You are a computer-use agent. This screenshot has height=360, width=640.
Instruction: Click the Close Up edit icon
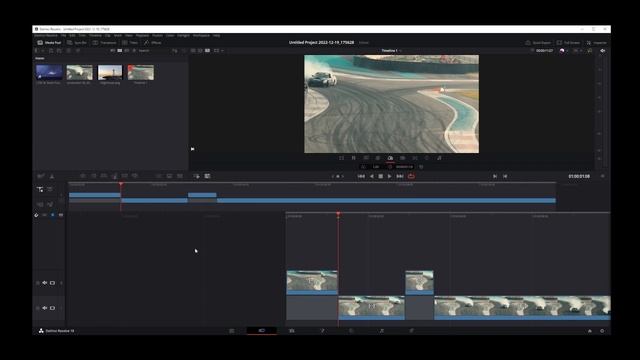tap(114, 176)
